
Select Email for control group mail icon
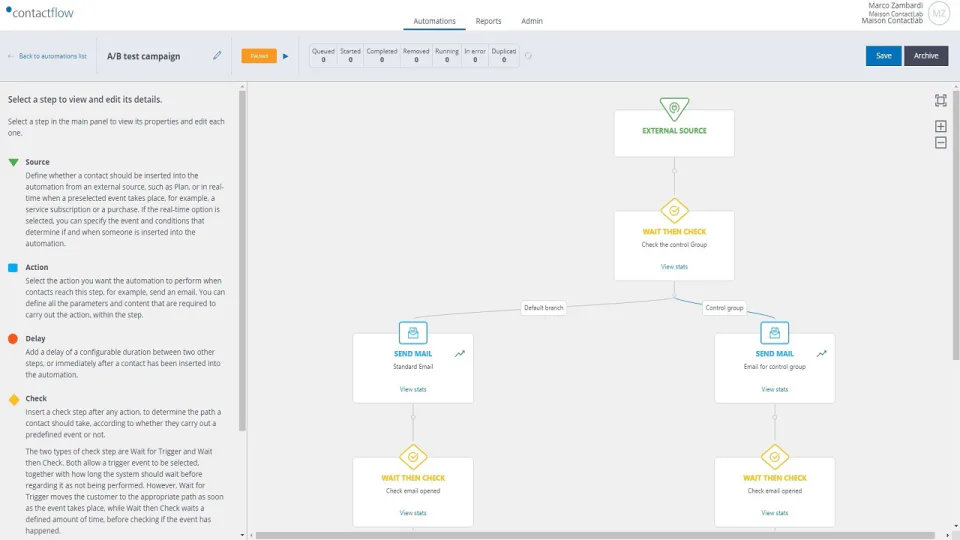pyautogui.click(x=774, y=333)
